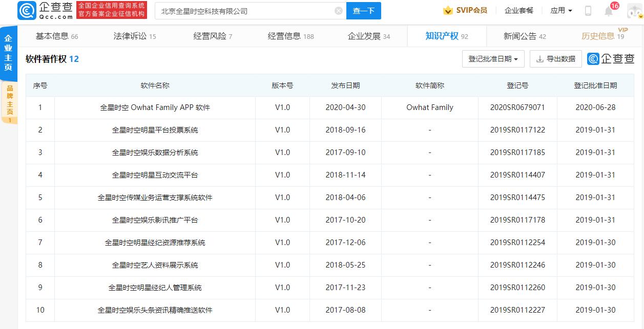Switch to the 经营风险 tab
The width and height of the screenshot is (644, 329).
(x=211, y=36)
